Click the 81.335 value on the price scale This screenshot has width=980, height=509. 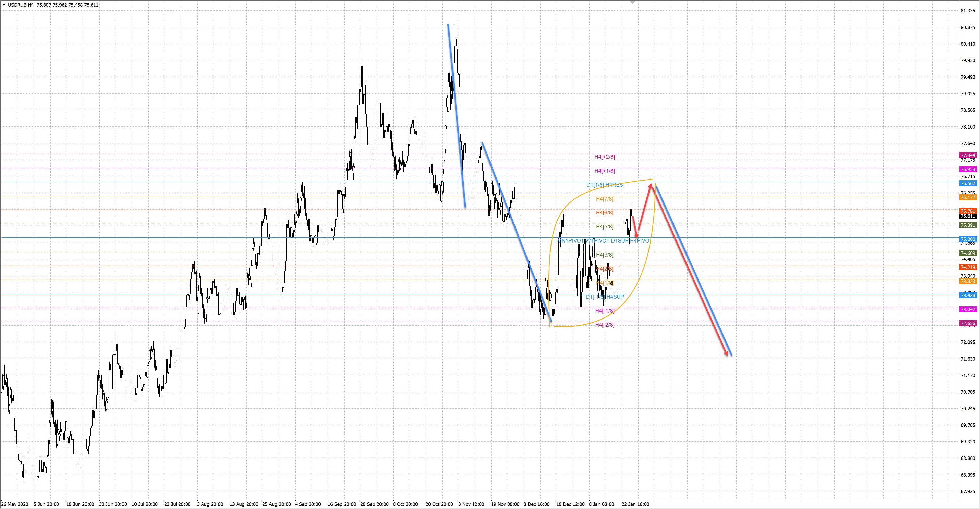(968, 11)
